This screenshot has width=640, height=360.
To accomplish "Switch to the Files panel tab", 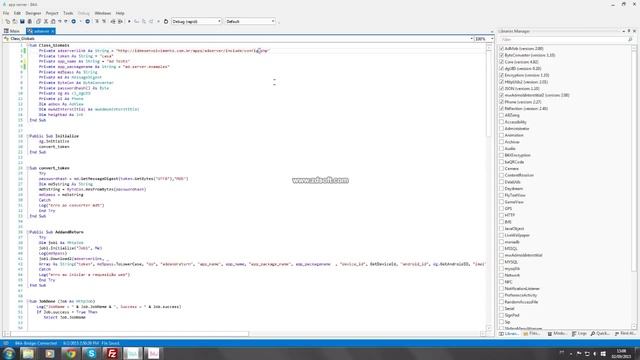I will [531, 334].
